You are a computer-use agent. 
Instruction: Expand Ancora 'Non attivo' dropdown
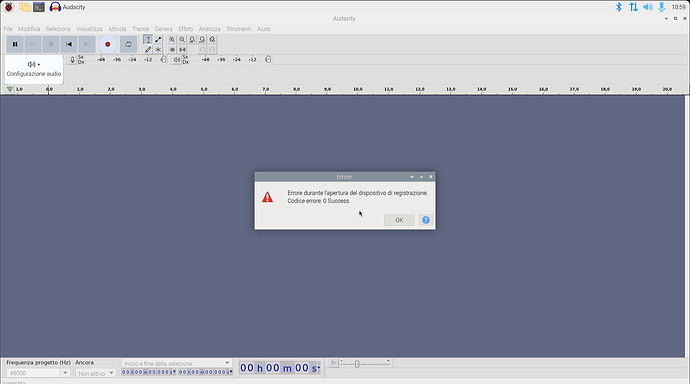point(111,373)
